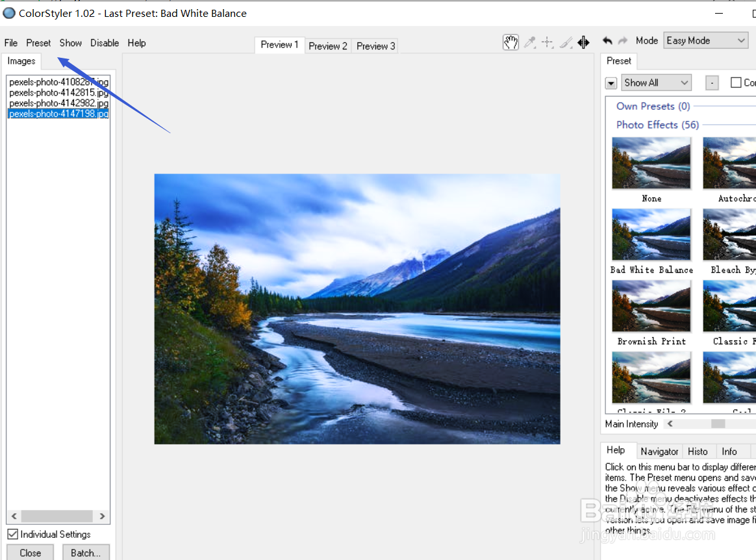The height and width of the screenshot is (560, 756).
Task: Toggle the split view compare icon
Action: click(x=583, y=42)
